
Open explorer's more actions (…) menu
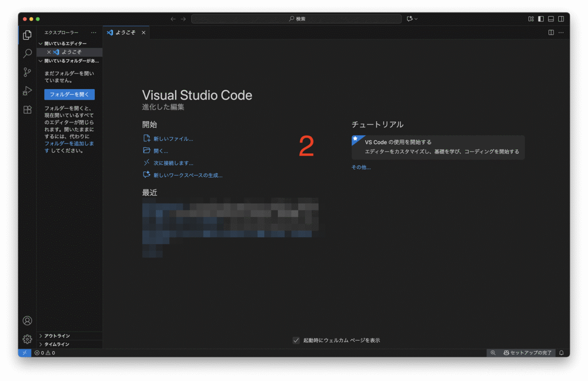pyautogui.click(x=94, y=33)
